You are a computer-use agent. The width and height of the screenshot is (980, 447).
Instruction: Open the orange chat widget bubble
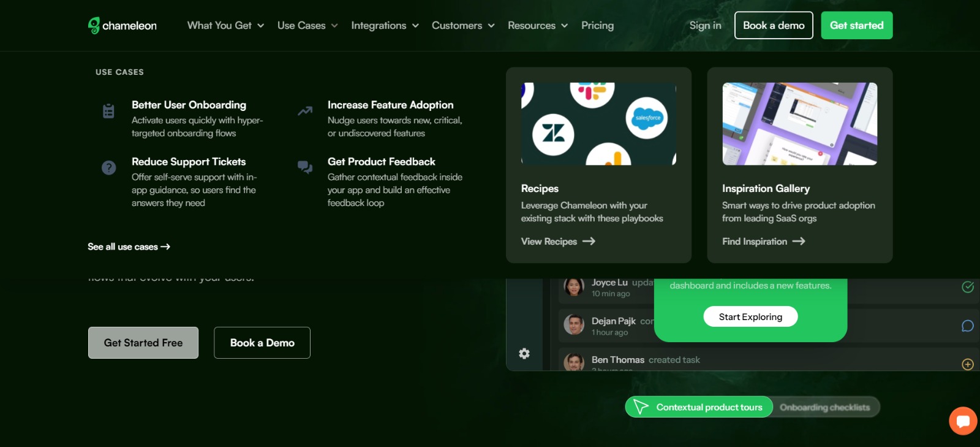(x=963, y=421)
